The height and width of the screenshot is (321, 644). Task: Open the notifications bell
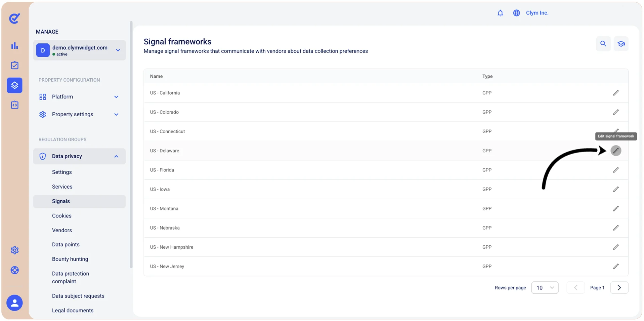point(500,13)
